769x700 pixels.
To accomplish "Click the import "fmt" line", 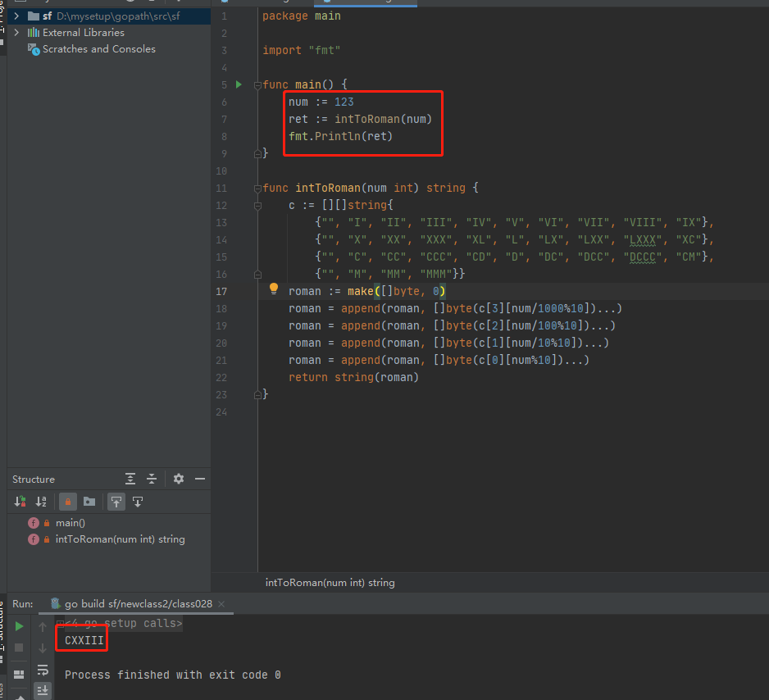I will click(301, 50).
